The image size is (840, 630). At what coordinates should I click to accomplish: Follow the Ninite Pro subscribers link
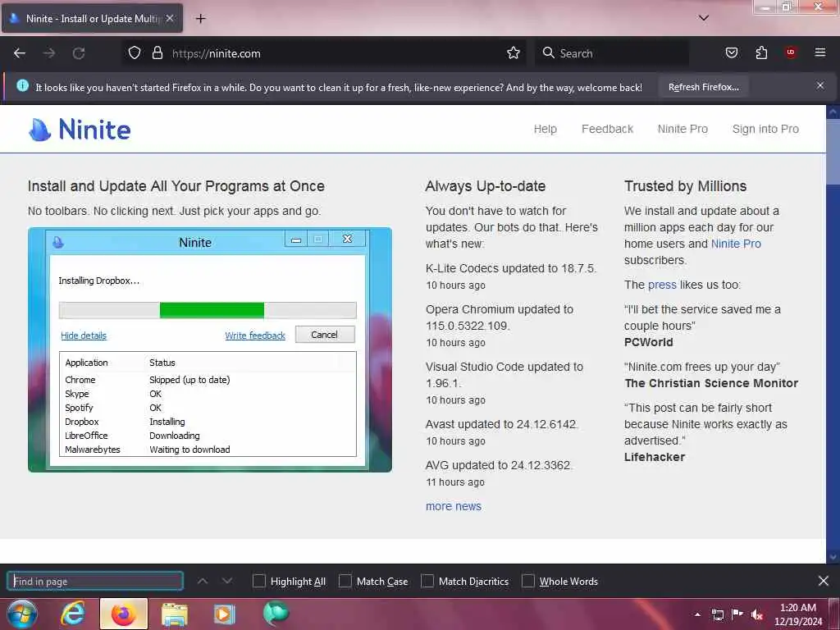point(736,244)
